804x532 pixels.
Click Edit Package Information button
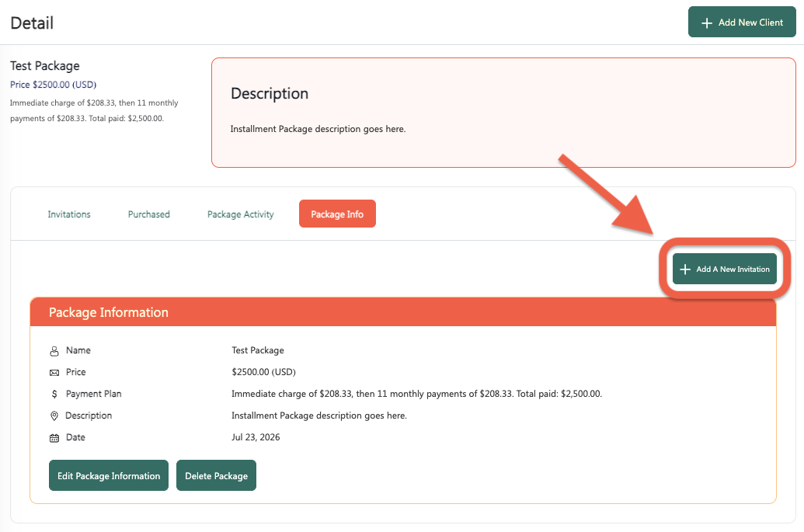[x=109, y=475]
